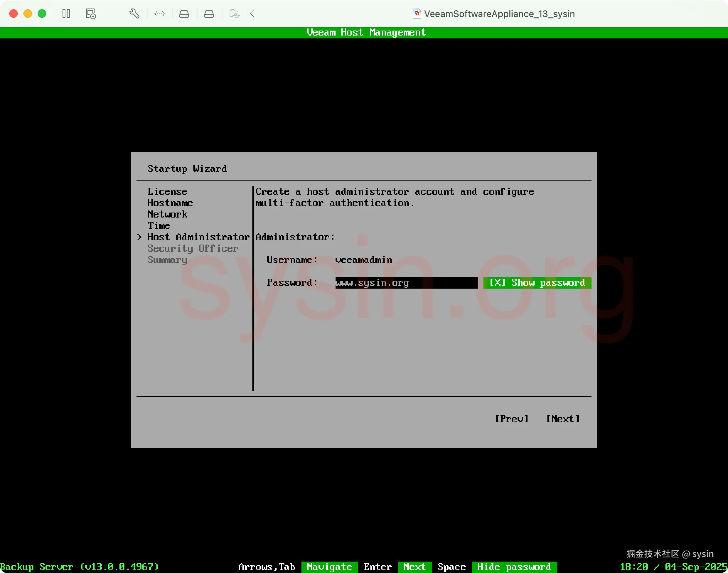The height and width of the screenshot is (573, 728).
Task: Click the pause virtual machine icon
Action: point(66,14)
